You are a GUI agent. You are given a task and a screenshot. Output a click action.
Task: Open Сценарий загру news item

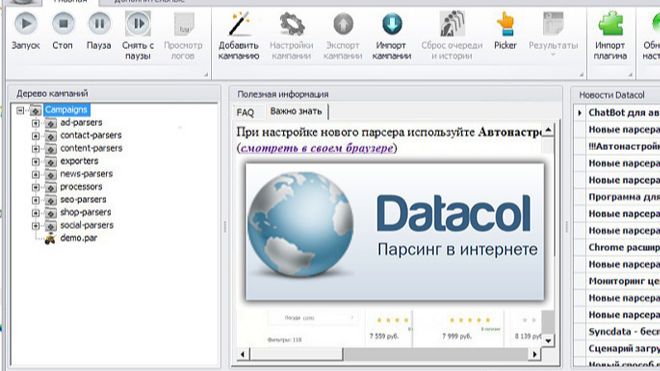tap(624, 348)
